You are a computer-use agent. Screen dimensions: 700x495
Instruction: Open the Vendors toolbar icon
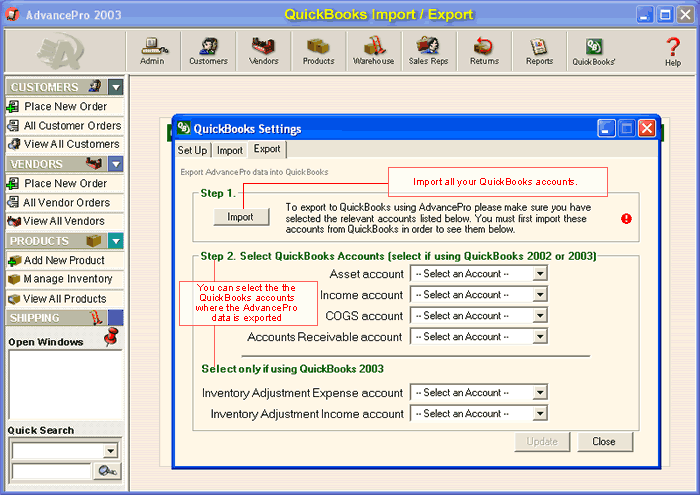[x=263, y=51]
